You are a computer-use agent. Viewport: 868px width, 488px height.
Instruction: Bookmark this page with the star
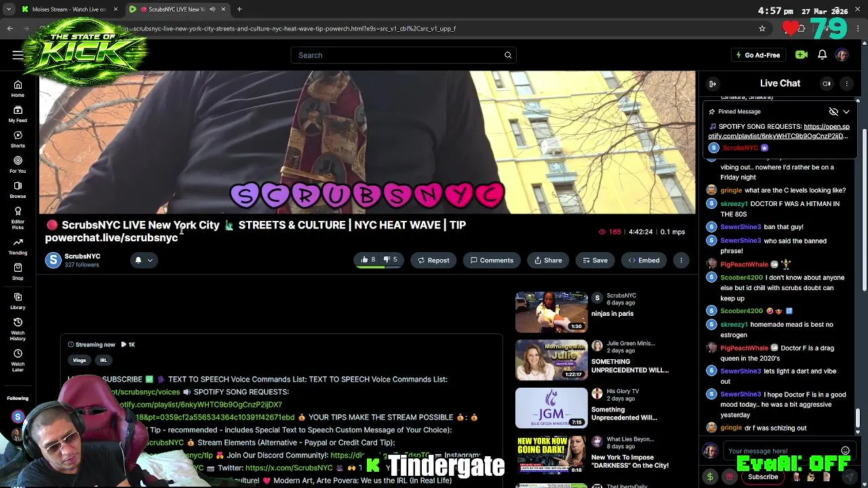(x=762, y=28)
